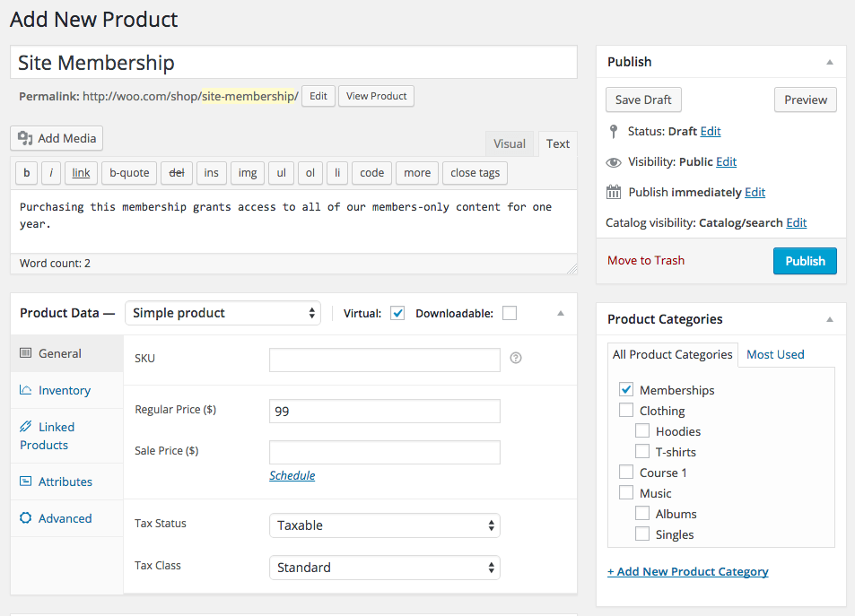Click the Add New Product Category link

pyautogui.click(x=687, y=571)
